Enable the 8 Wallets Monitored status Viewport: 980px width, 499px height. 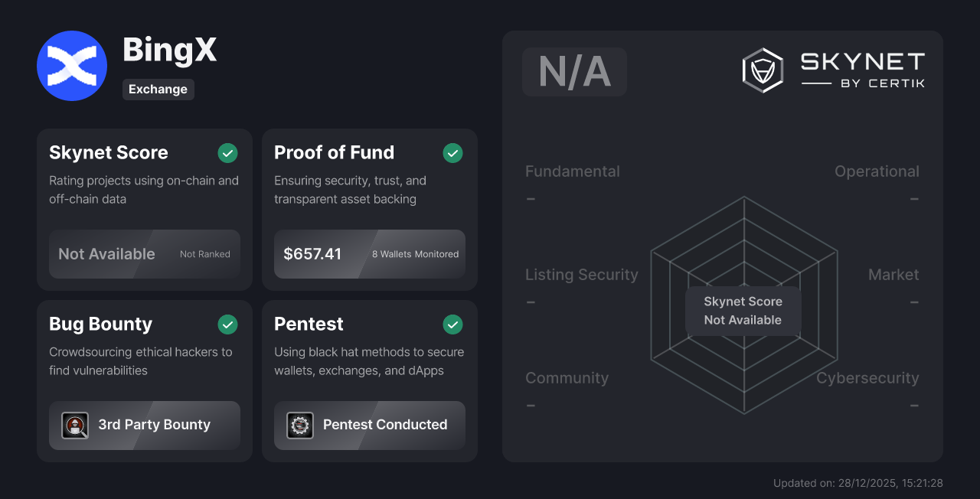[415, 254]
